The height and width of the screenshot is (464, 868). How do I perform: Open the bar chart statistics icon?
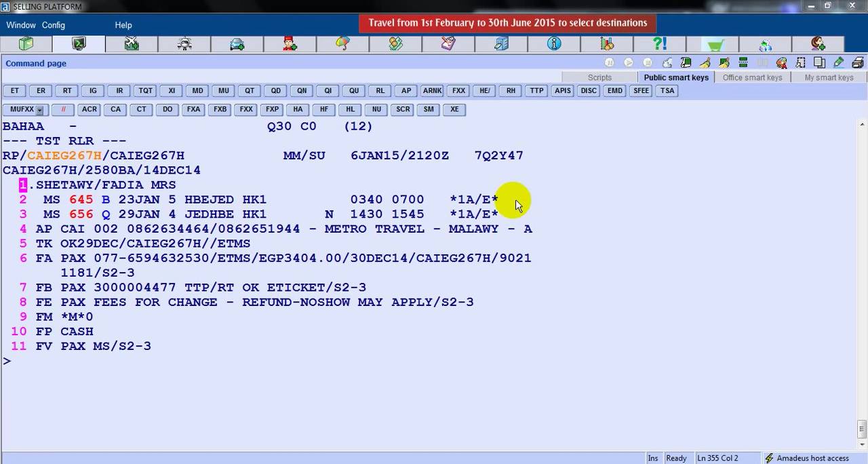607,44
